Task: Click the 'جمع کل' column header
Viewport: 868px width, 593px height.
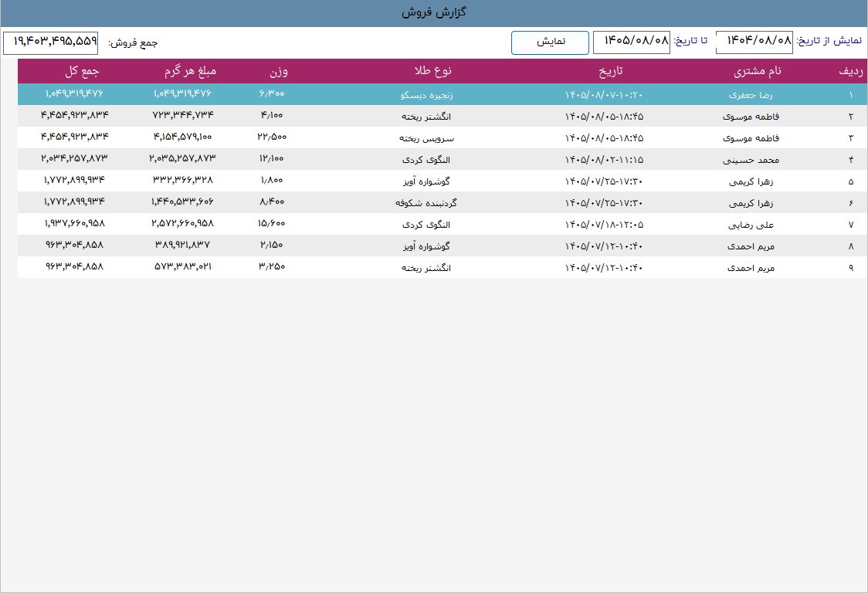Action: (x=82, y=71)
